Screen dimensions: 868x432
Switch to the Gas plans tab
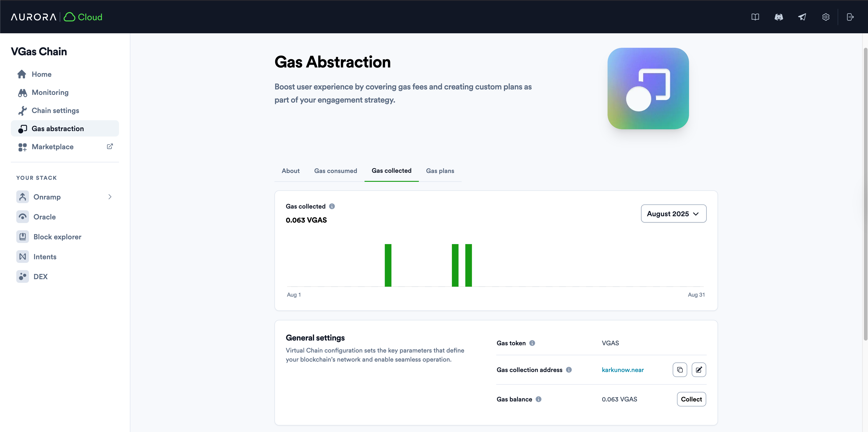click(440, 171)
